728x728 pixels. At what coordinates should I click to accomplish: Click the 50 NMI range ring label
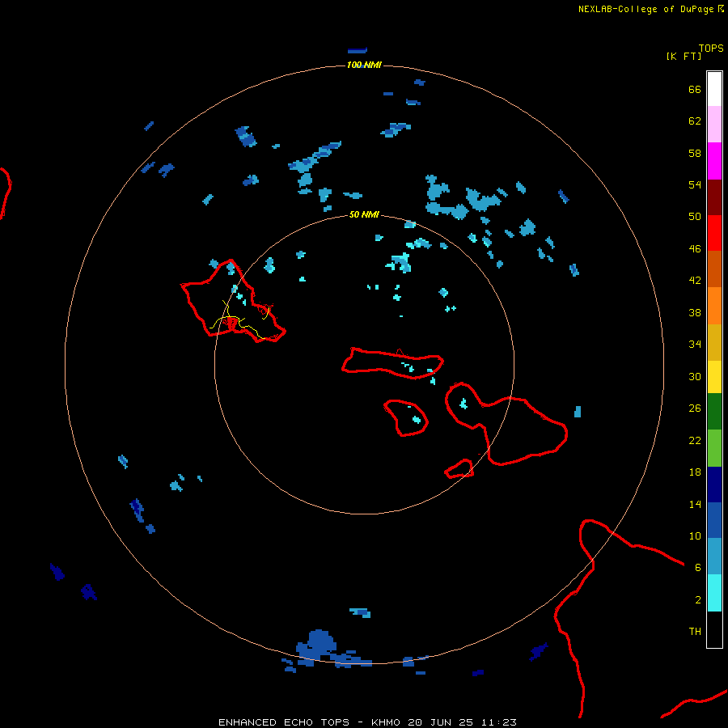364,214
